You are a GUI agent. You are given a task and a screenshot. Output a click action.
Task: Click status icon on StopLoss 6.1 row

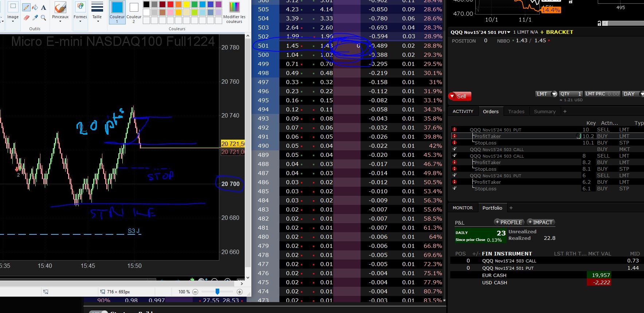454,189
